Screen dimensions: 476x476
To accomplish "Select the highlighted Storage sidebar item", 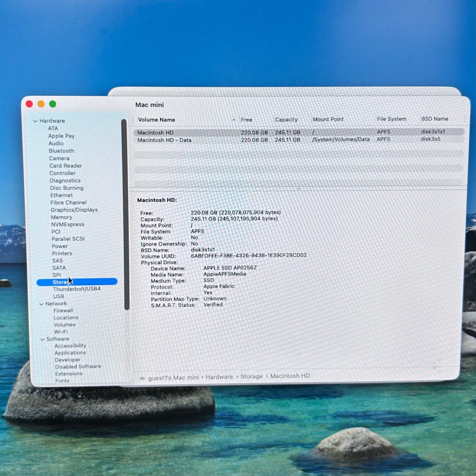I will coord(77,282).
